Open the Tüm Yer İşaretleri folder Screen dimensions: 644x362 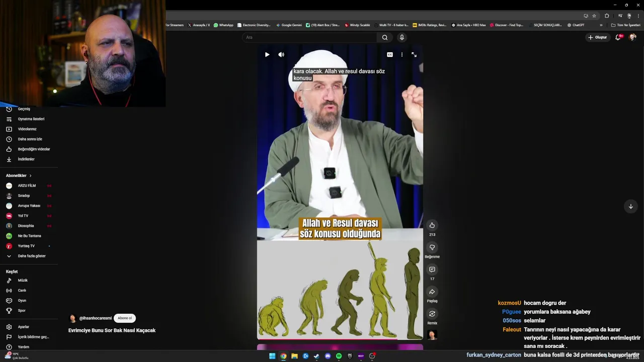(x=625, y=25)
